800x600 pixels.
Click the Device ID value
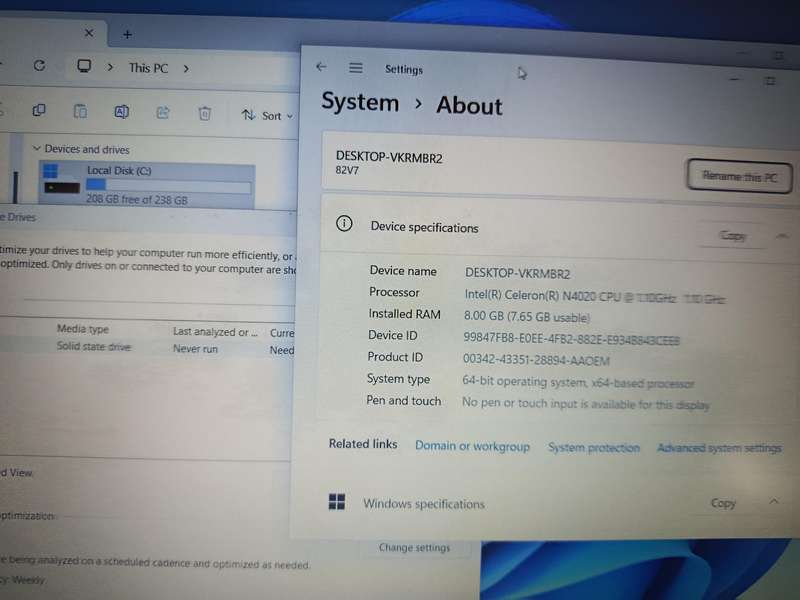(571, 339)
